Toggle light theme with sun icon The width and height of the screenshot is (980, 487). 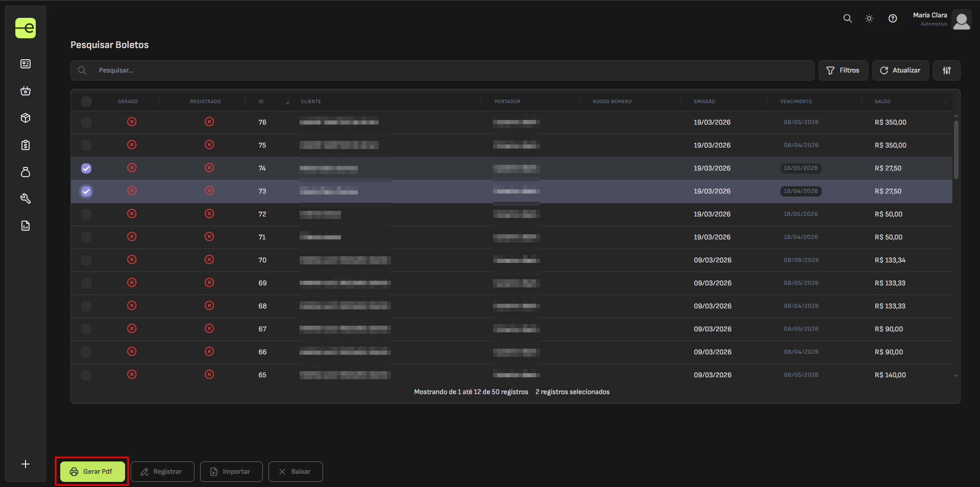pyautogui.click(x=869, y=18)
